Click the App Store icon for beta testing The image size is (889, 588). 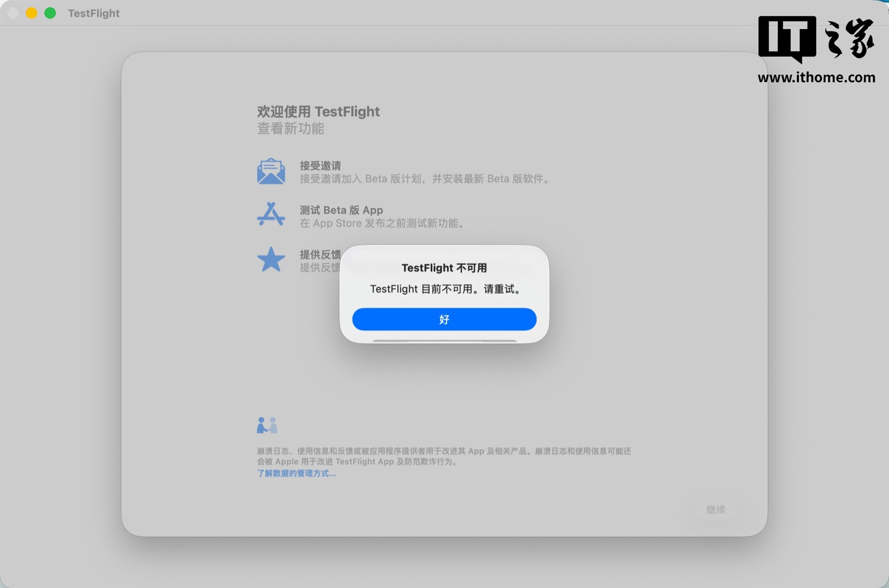click(271, 215)
